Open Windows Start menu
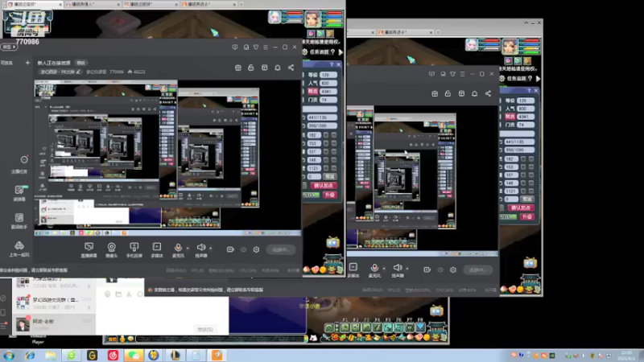Viewport: 644px width, 362px height. pyautogui.click(x=9, y=356)
